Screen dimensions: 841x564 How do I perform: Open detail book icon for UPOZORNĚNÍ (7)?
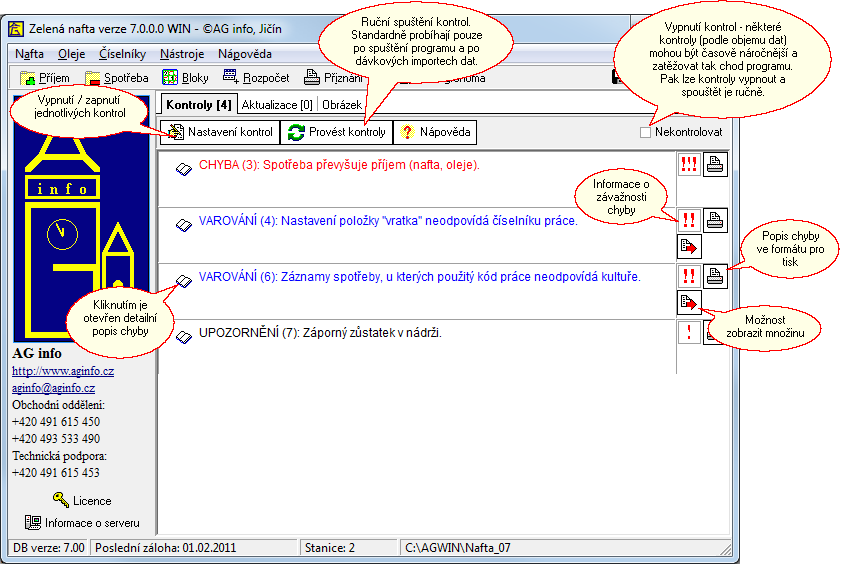184,337
